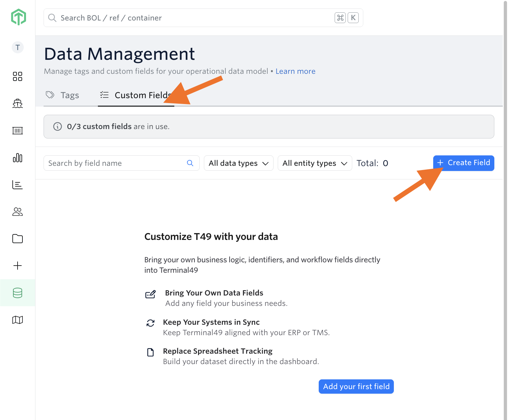The image size is (508, 420).
Task: Open the people users icon in sidebar
Action: coord(18,212)
